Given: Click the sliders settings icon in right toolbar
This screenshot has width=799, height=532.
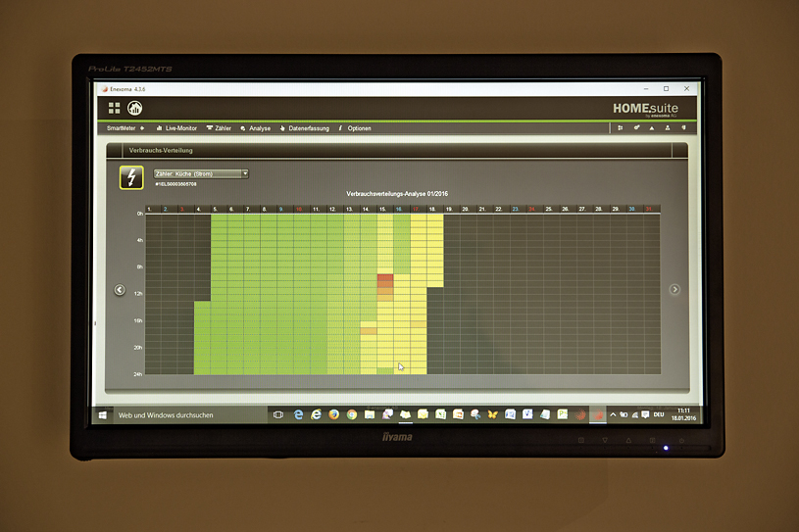Looking at the screenshot, I should coord(621,127).
